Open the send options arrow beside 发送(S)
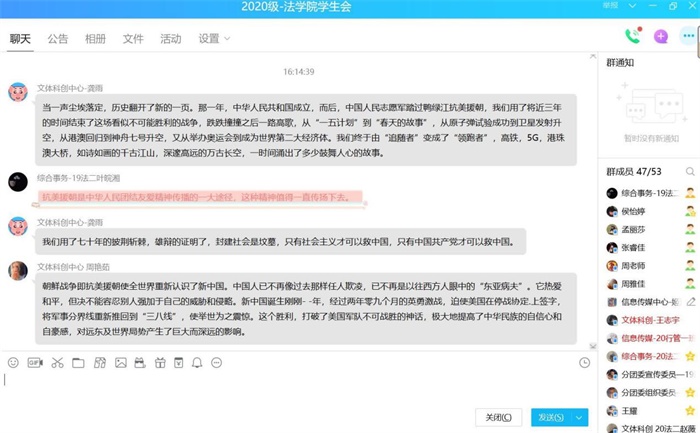The height and width of the screenshot is (433, 700). (x=579, y=418)
